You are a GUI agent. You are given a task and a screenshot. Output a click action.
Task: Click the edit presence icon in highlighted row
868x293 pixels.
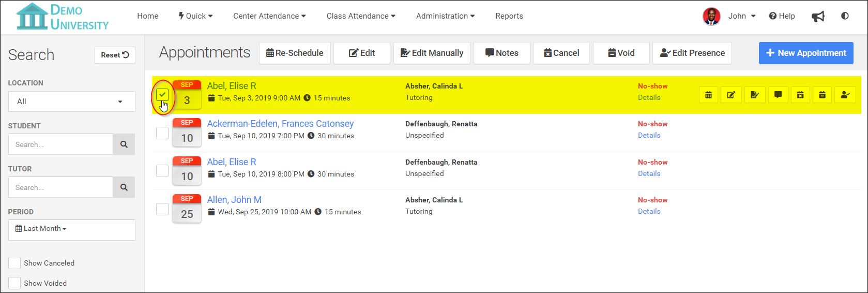(845, 95)
